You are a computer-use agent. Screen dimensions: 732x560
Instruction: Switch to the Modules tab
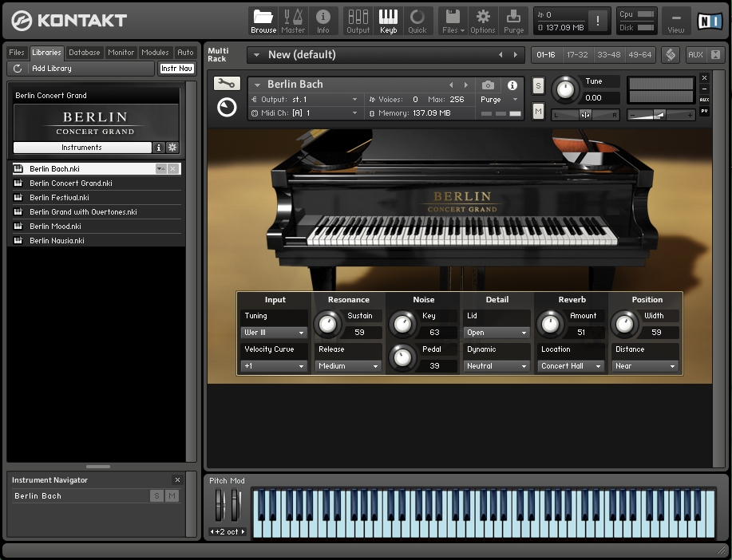[x=155, y=53]
